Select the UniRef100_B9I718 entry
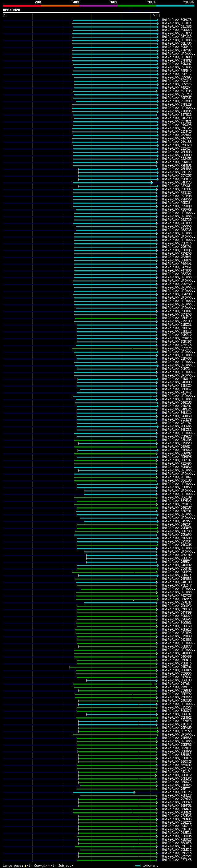Screen dimensions: 197x868 (176, 94)
